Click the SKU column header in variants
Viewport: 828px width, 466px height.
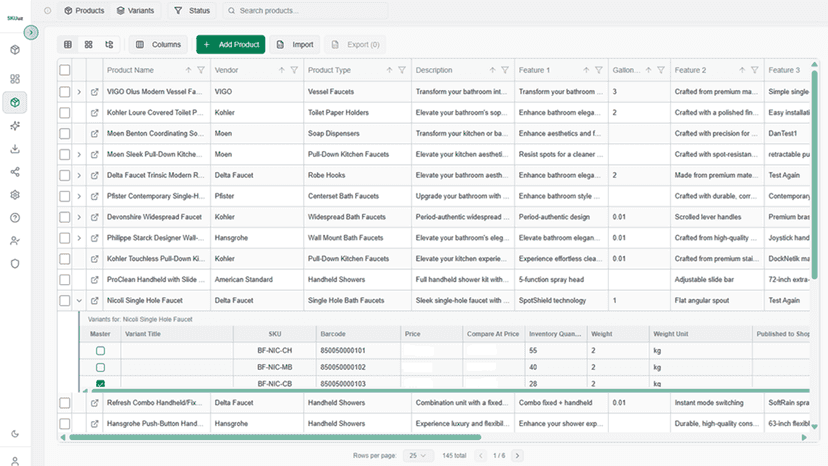275,334
